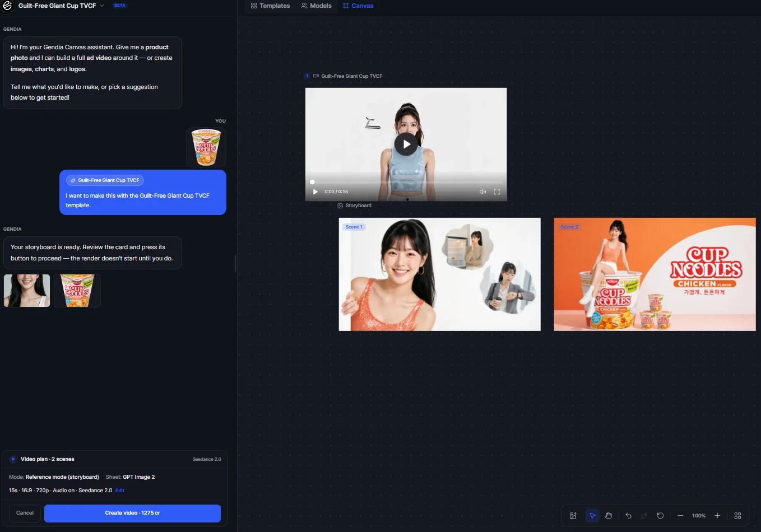761x532 pixels.
Task: Open the Cup Noodles reference thumbnail
Action: click(x=77, y=291)
